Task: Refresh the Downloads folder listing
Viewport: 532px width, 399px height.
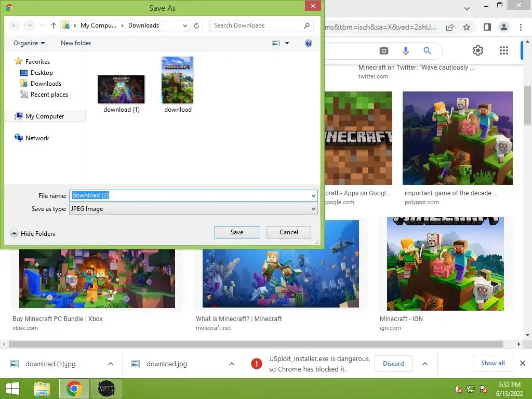Action: [x=196, y=25]
